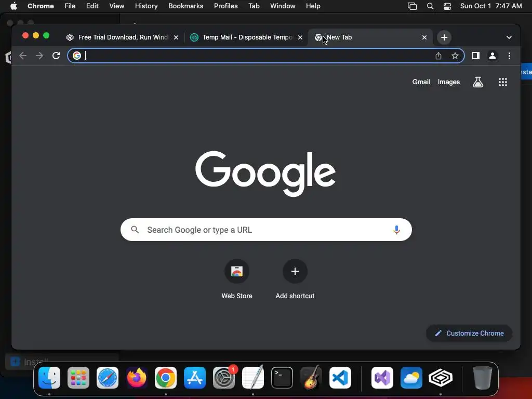532x399 pixels.
Task: Open the History menu
Action: 146,6
